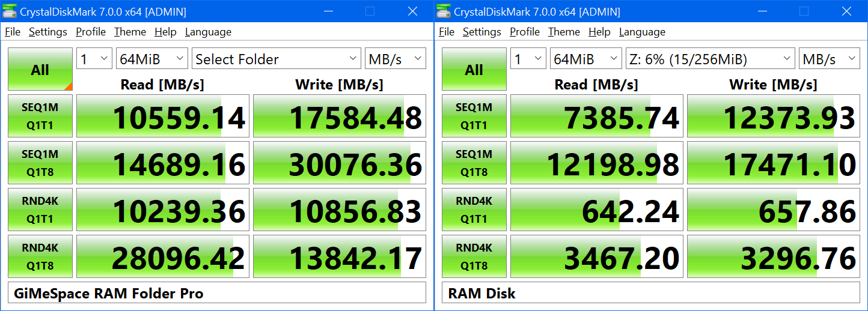
Task: Open Profile menu in left window
Action: pos(91,32)
